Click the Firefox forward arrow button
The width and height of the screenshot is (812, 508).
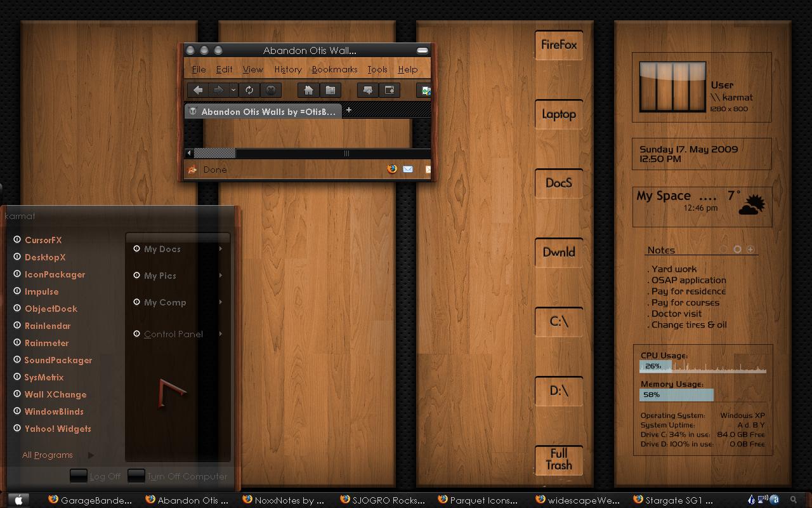[x=219, y=90]
